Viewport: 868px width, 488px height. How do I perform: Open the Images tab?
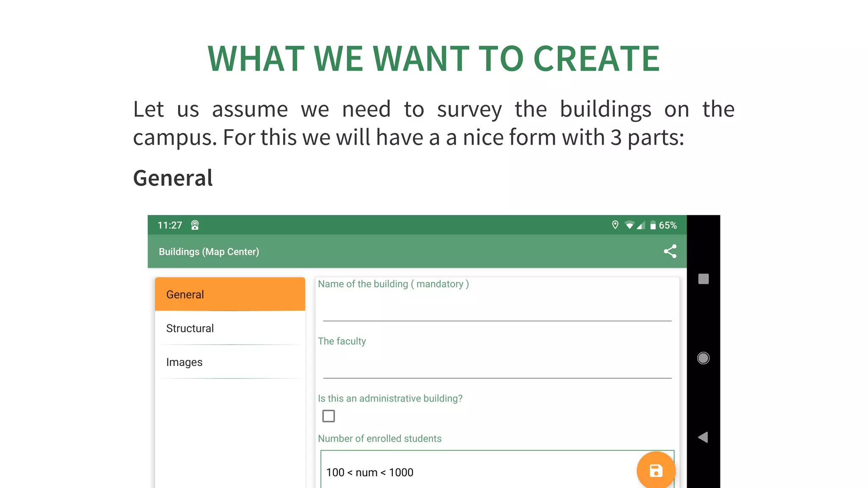(x=230, y=362)
